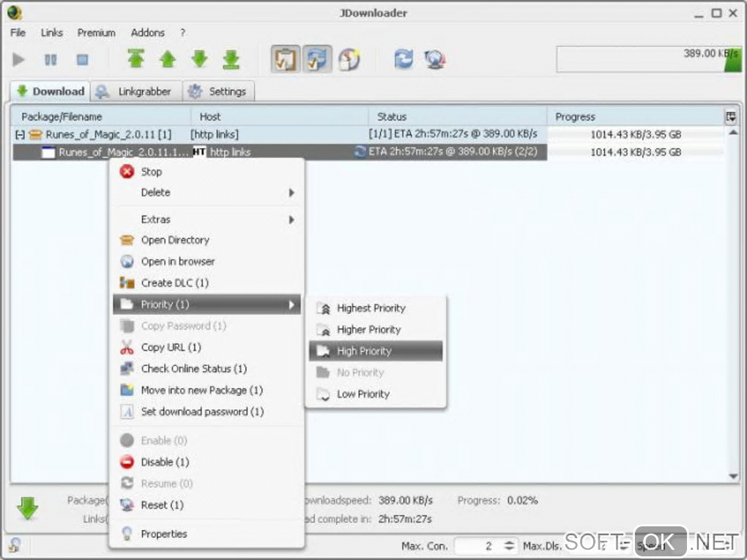The height and width of the screenshot is (560, 747).
Task: Click the Downloadspeed 389.00 KB/s value in the bottom info panel
Action: [406, 501]
